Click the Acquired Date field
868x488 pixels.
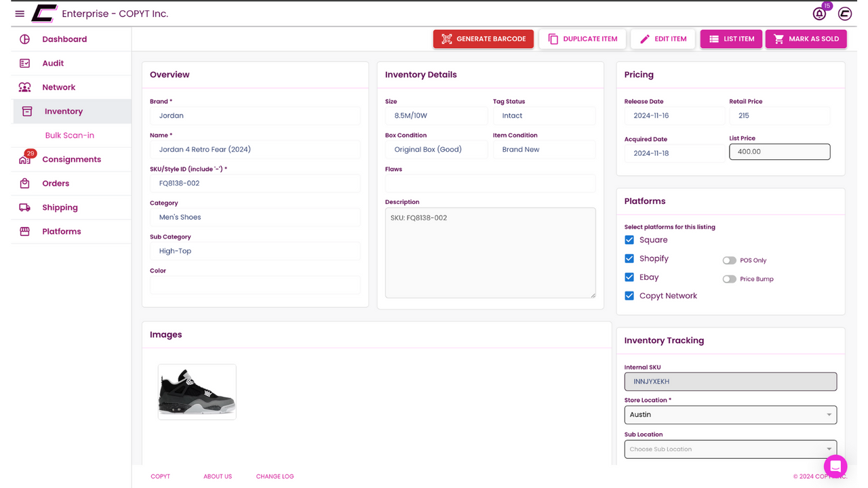tap(675, 153)
